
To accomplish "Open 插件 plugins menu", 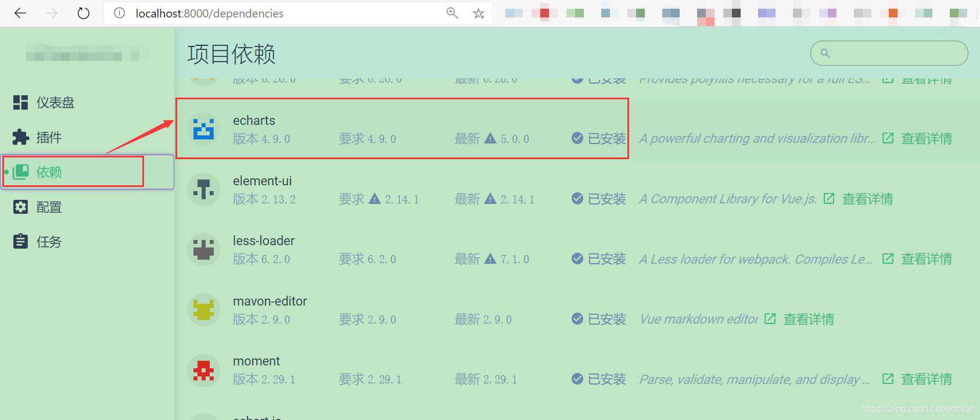I will (87, 138).
